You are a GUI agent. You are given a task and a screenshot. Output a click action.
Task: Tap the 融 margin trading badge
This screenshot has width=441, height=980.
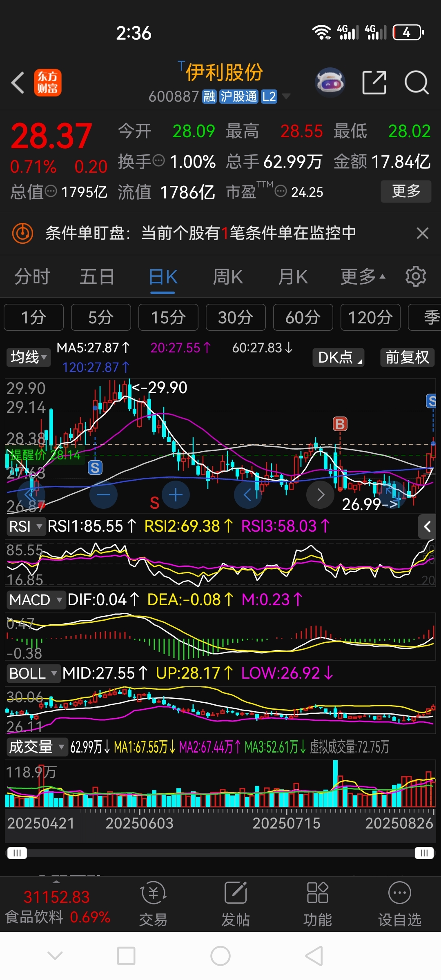(x=209, y=96)
